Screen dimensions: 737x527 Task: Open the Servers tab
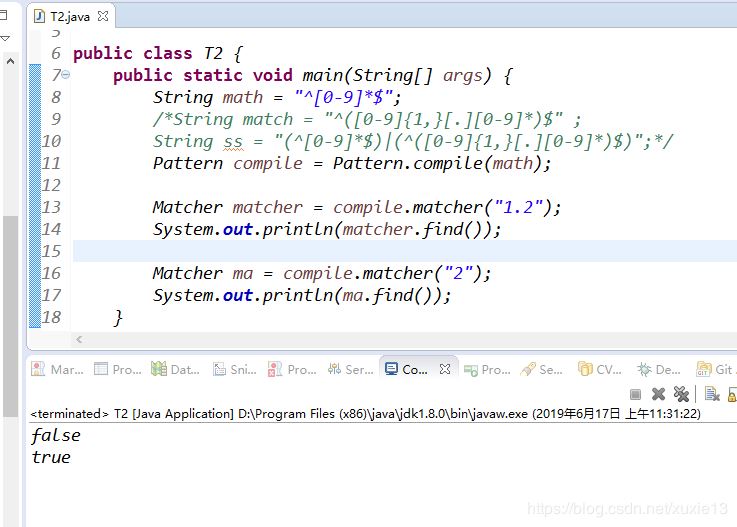(349, 369)
